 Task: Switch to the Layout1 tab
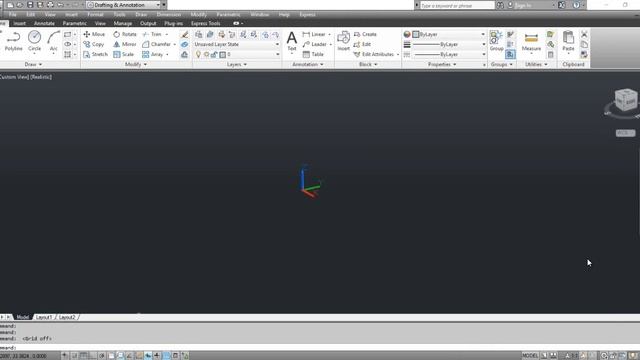pyautogui.click(x=44, y=317)
